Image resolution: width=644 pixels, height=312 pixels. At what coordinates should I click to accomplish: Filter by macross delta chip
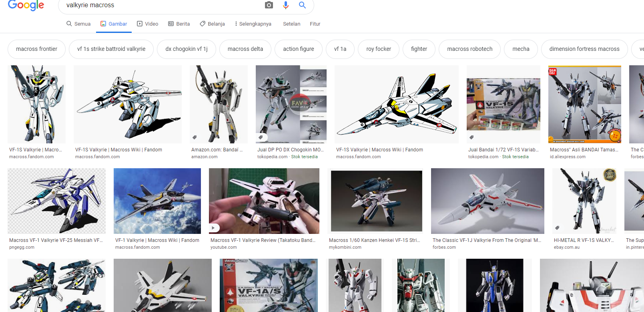click(x=245, y=49)
